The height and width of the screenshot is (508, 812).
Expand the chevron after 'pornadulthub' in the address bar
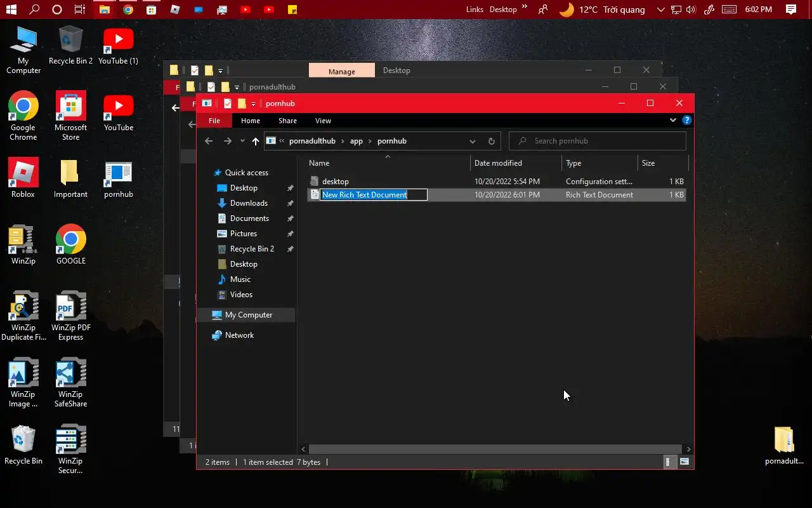click(x=343, y=141)
